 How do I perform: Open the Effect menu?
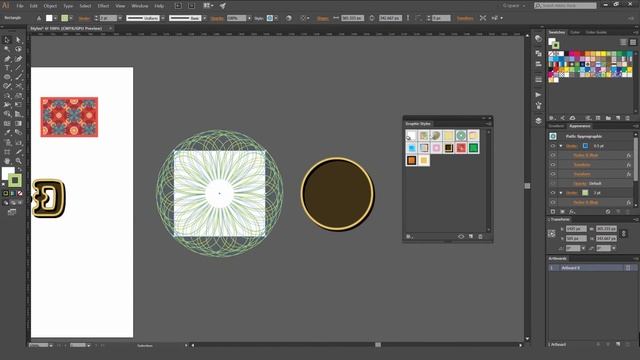pyautogui.click(x=103, y=6)
